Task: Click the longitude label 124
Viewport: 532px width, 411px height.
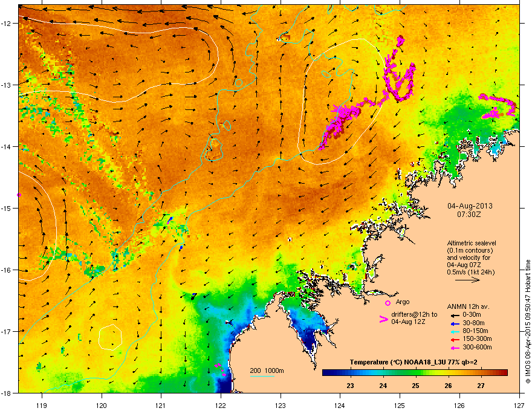Action: click(340, 406)
